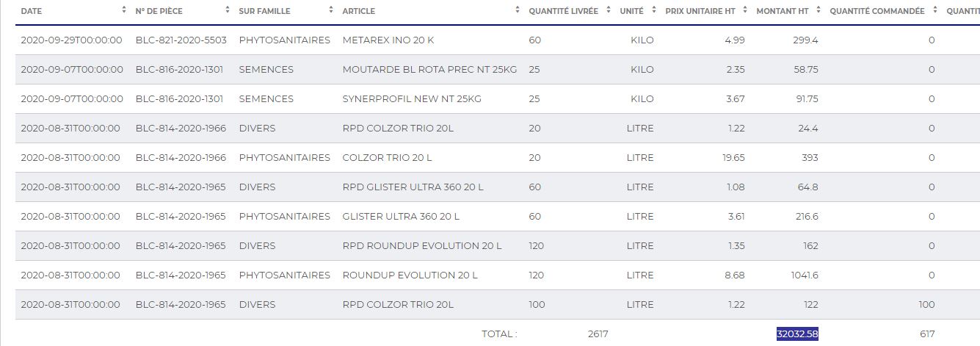Click the sort arrows for the ARTICLE column
Screen dimensions: 980x346
(518, 11)
